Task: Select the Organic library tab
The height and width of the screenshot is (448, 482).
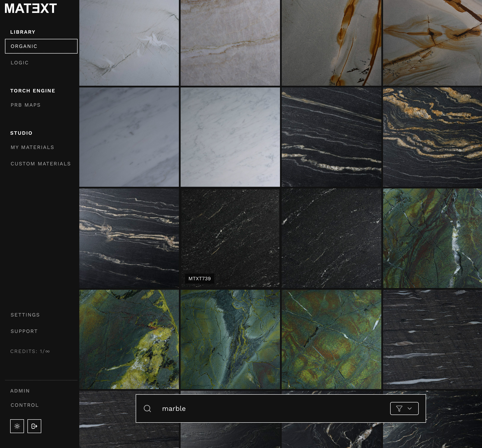Action: (41, 46)
